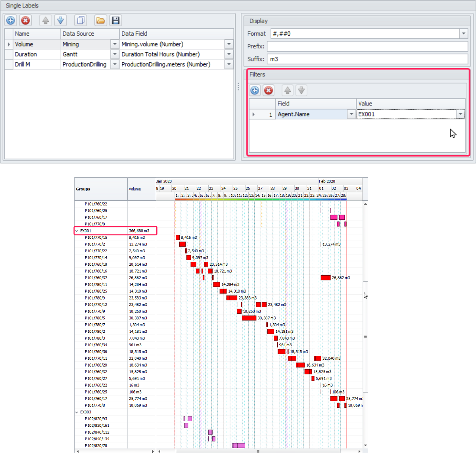Save labels with floppy disk icon
The height and width of the screenshot is (453, 476).
click(115, 20)
